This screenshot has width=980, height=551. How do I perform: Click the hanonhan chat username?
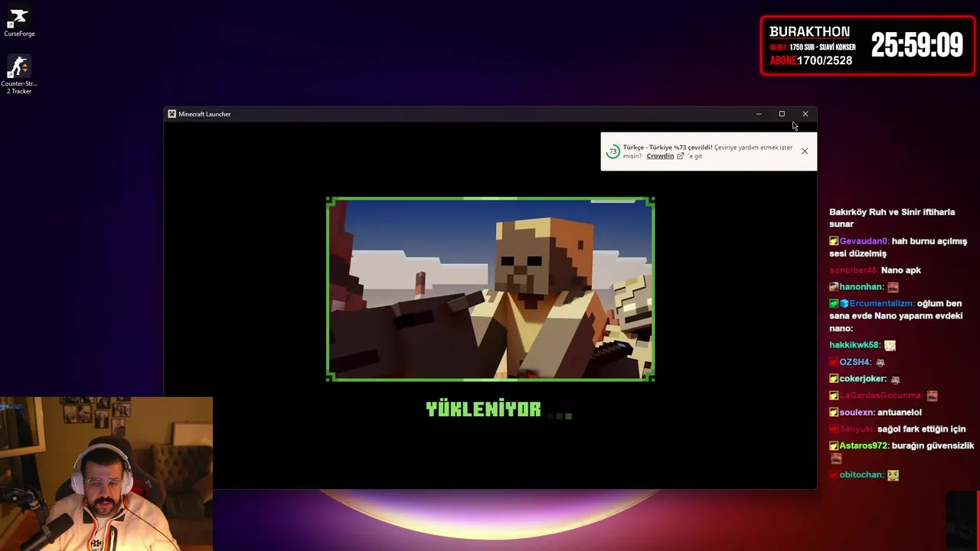pyautogui.click(x=861, y=287)
